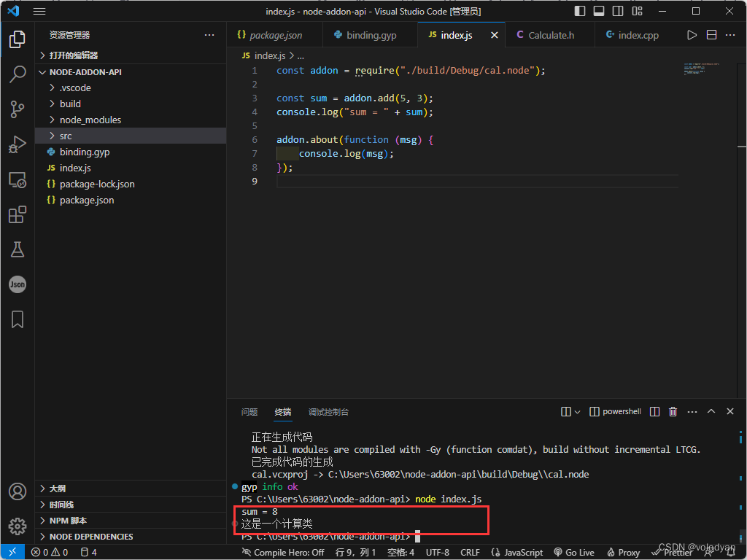Switch to package.json tab
Viewport: 747px width, 560px height.
(x=275, y=35)
